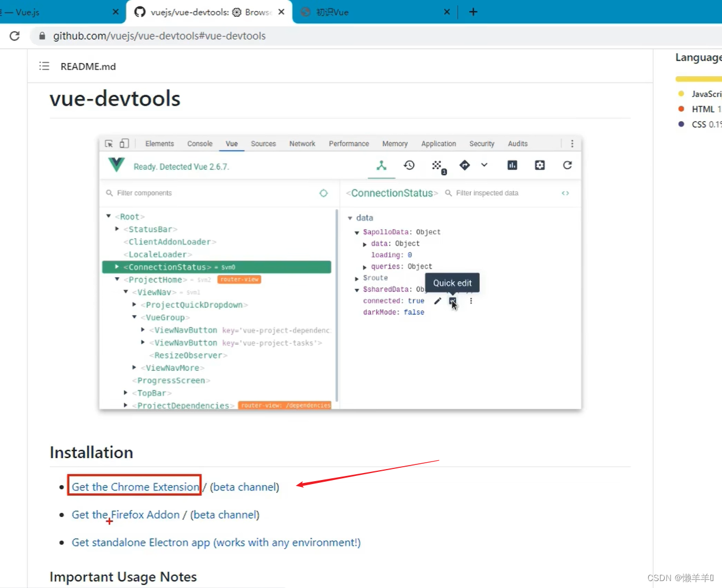The image size is (722, 588).
Task: Open the Get standalone Electron app link
Action: click(216, 542)
